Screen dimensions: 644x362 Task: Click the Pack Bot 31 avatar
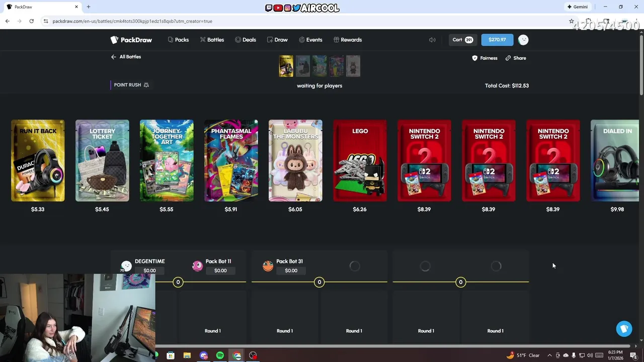[x=268, y=265]
